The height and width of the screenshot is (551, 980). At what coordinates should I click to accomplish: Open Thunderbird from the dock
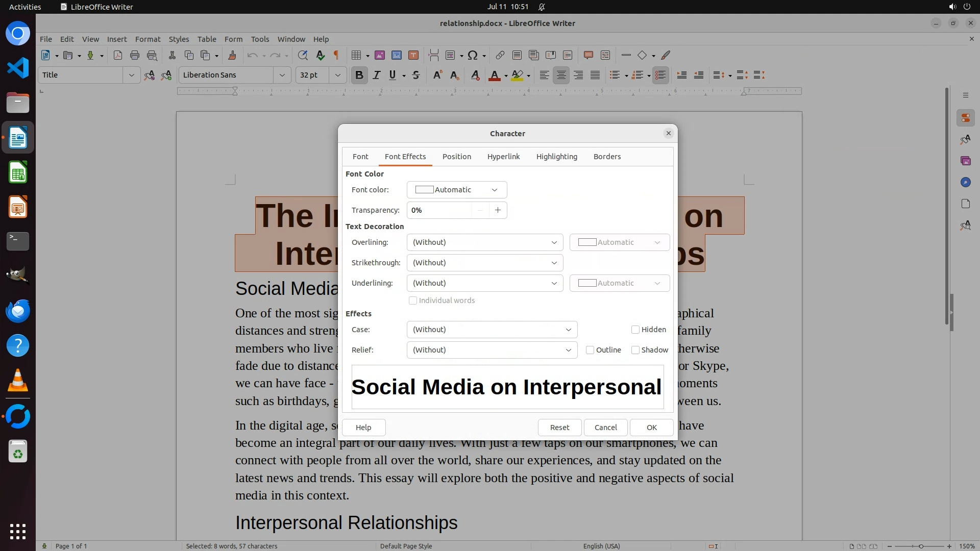(x=18, y=311)
